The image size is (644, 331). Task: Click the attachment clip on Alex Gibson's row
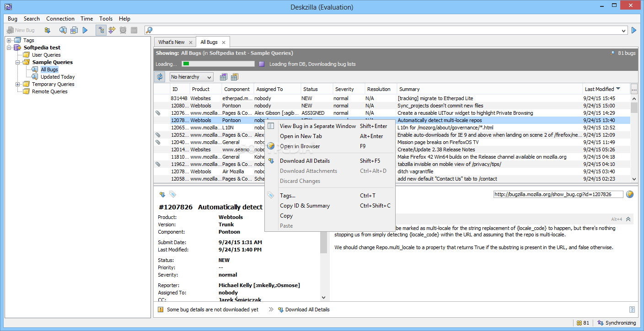point(158,113)
